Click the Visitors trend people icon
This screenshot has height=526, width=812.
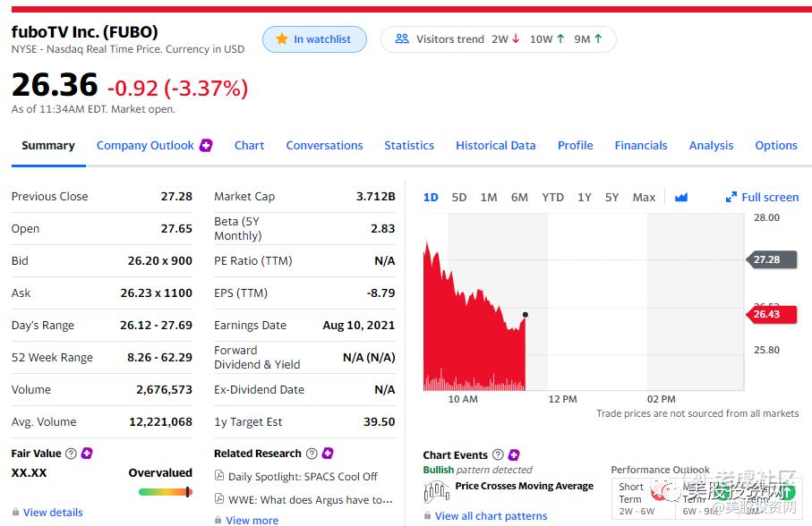pos(402,38)
